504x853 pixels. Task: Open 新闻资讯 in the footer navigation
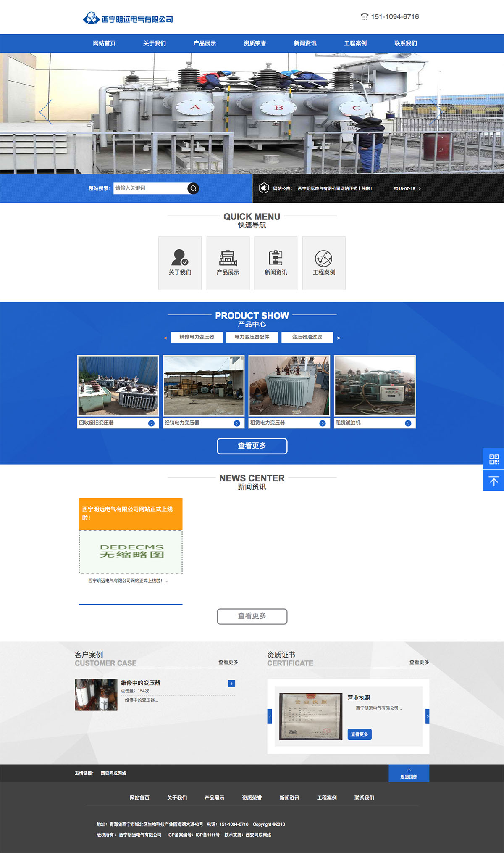pos(289,798)
